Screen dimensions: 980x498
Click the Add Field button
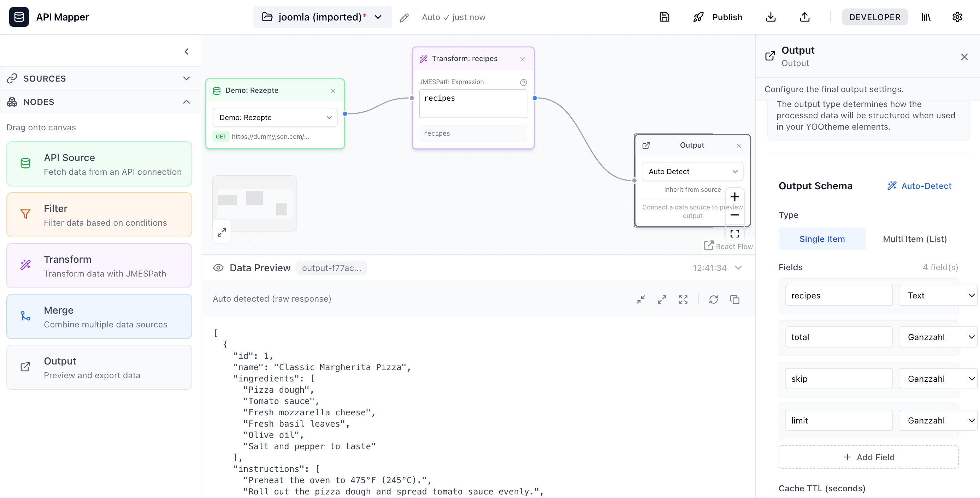tap(868, 457)
